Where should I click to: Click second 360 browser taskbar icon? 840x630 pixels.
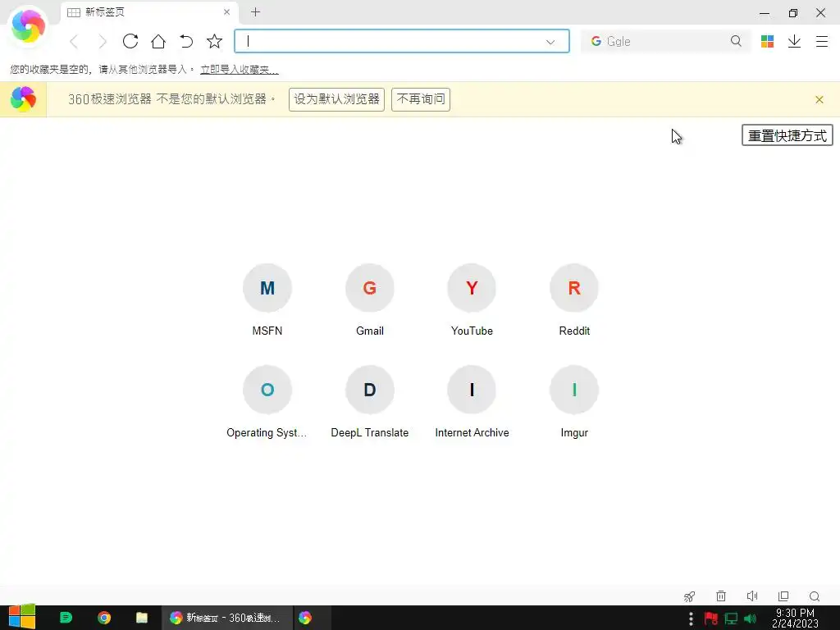(x=305, y=618)
